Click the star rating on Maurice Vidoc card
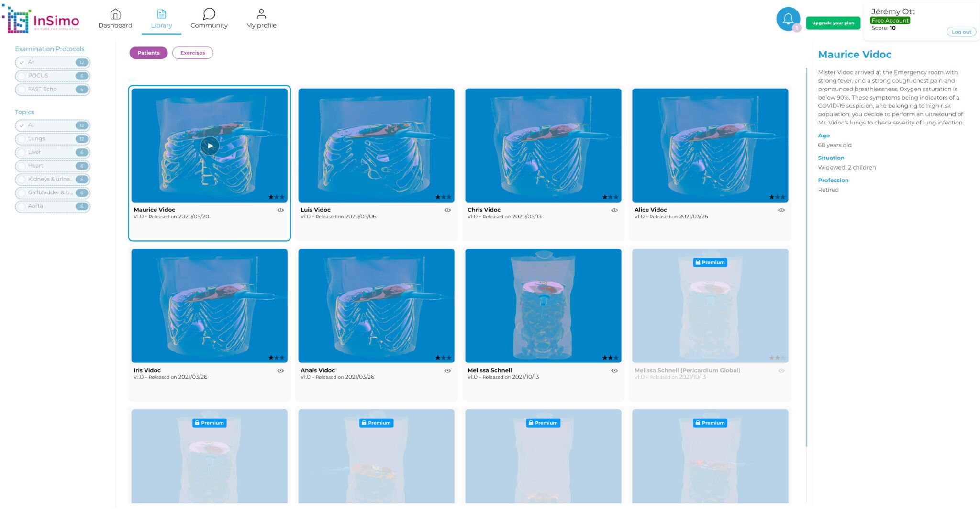The image size is (980, 509). (277, 196)
